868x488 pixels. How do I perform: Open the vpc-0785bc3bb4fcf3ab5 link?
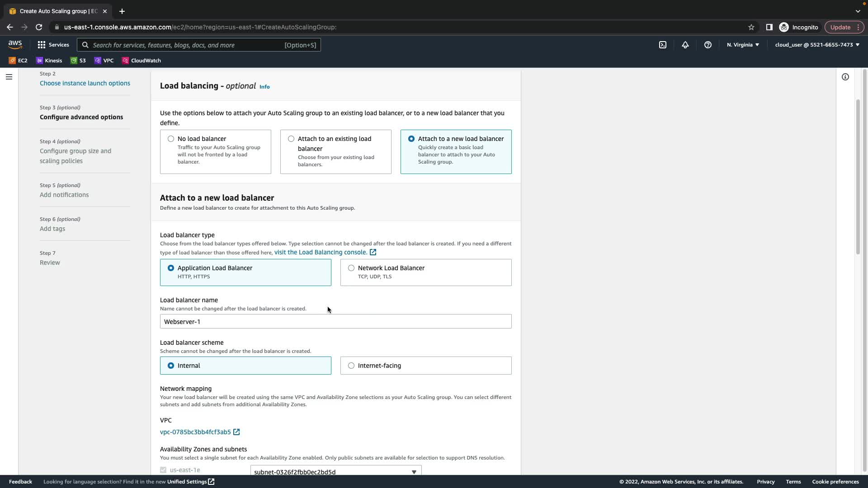[x=195, y=432]
